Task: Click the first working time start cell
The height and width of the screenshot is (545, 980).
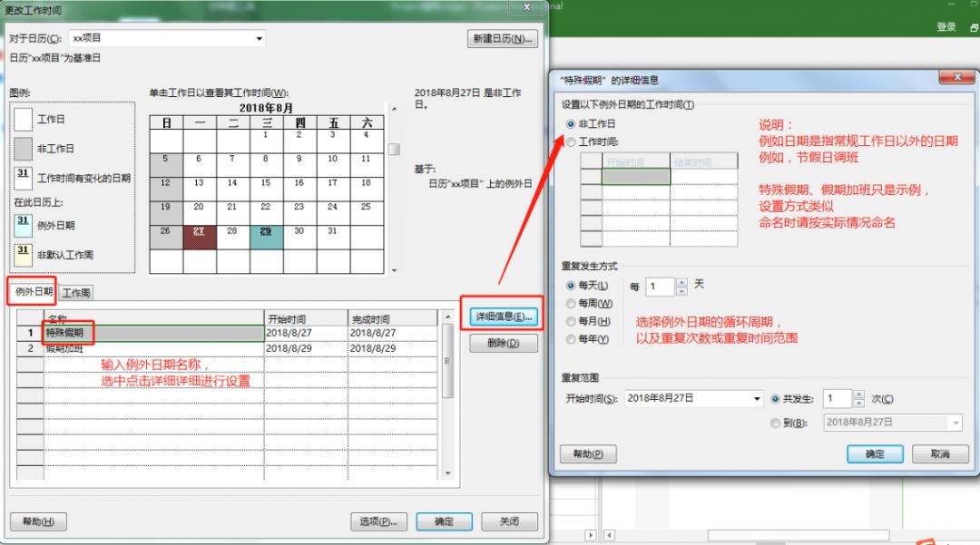Action: click(635, 177)
